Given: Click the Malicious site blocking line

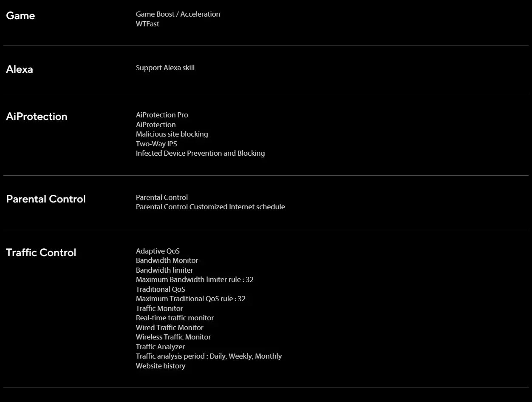Looking at the screenshot, I should [172, 134].
